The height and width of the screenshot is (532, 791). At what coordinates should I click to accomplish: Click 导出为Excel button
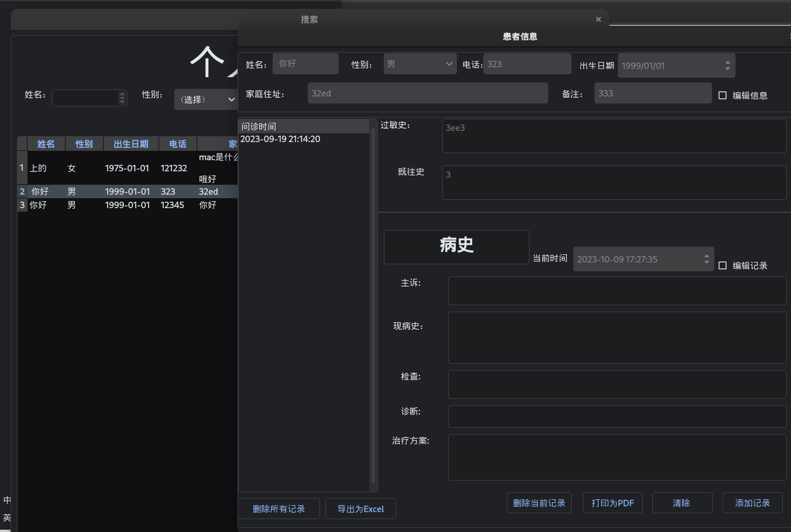361,509
